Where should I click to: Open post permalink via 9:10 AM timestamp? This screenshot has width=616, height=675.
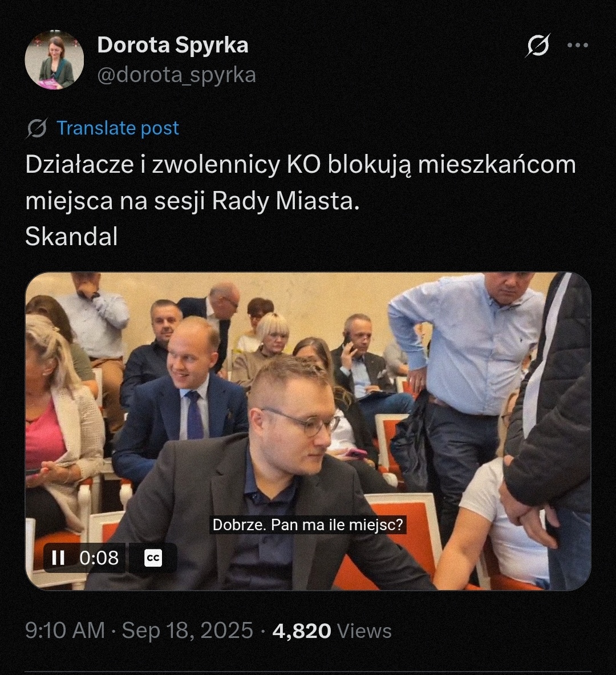tap(65, 631)
